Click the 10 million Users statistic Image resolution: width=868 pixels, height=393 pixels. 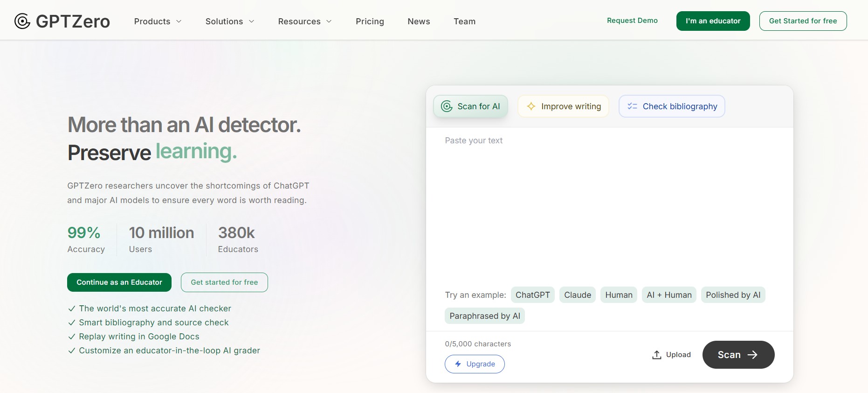[161, 240]
